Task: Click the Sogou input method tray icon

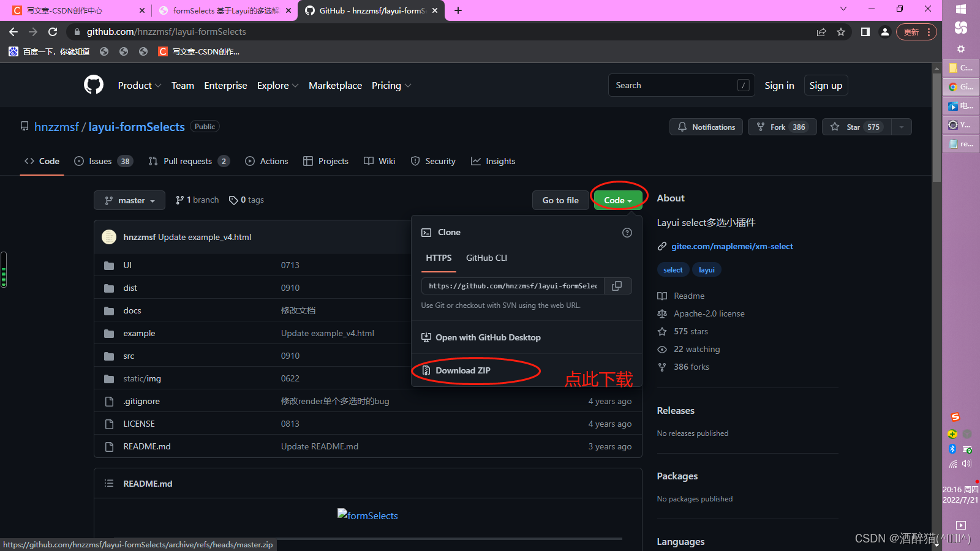Action: click(x=955, y=417)
